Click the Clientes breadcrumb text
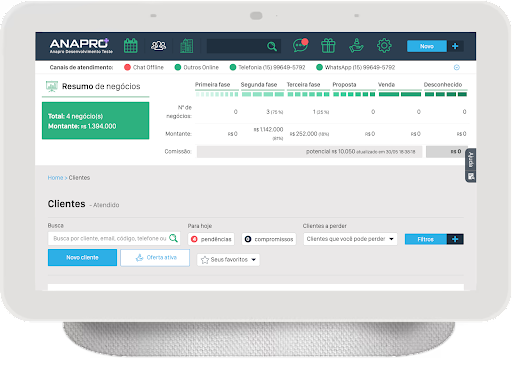 click(79, 178)
